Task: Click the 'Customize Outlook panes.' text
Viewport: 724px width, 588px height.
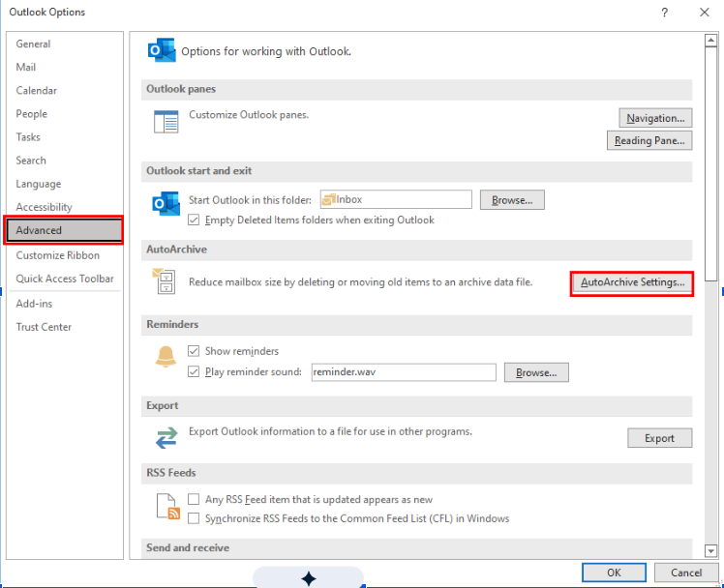Action: [249, 115]
